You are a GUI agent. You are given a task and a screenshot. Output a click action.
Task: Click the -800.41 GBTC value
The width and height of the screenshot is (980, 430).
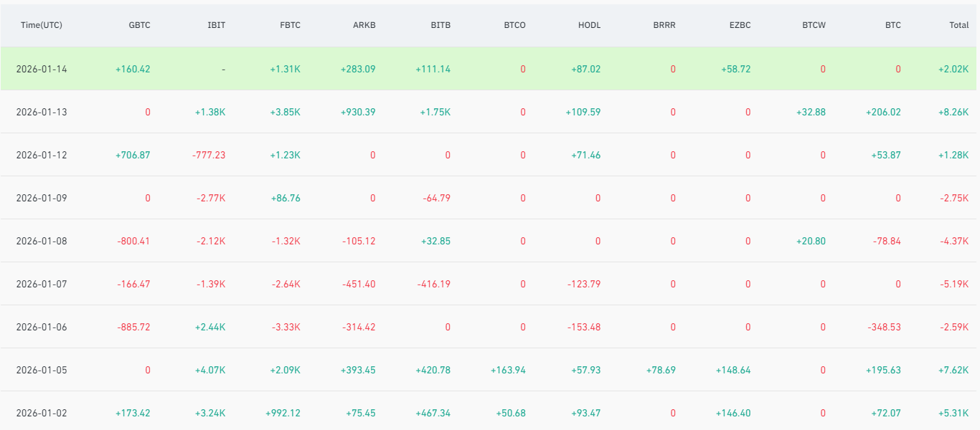click(x=133, y=242)
